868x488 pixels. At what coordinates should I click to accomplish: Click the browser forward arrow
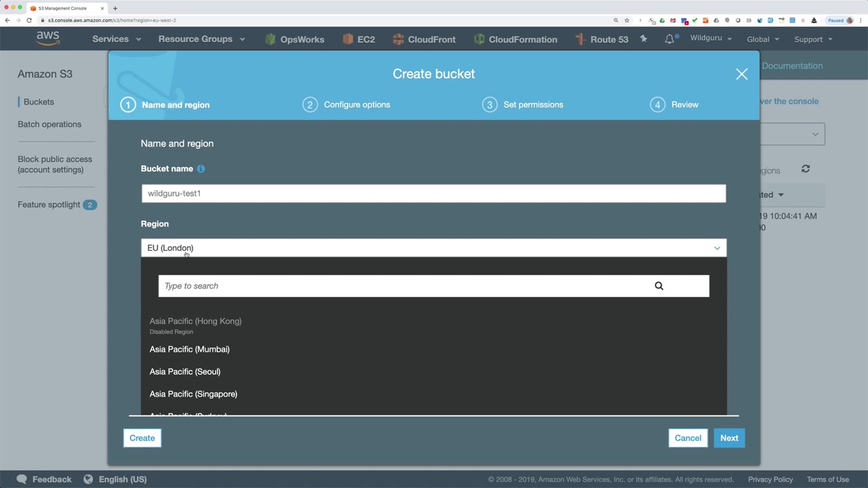click(x=18, y=20)
